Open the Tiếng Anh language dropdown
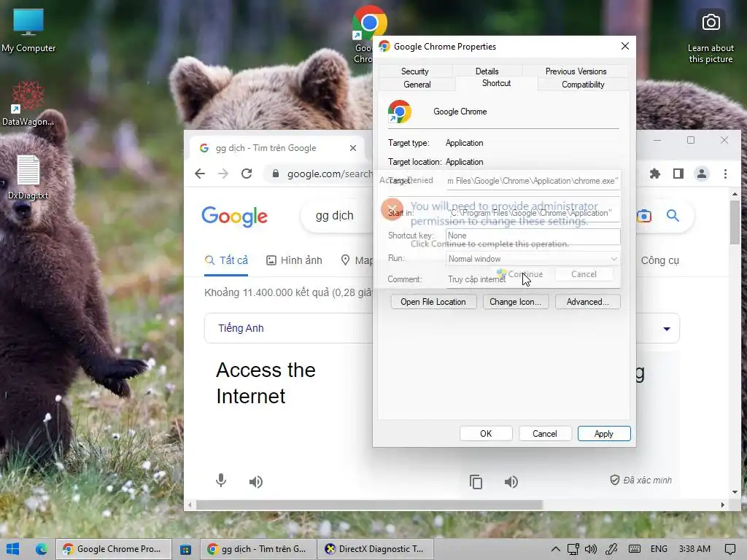The height and width of the screenshot is (560, 747). pos(289,328)
